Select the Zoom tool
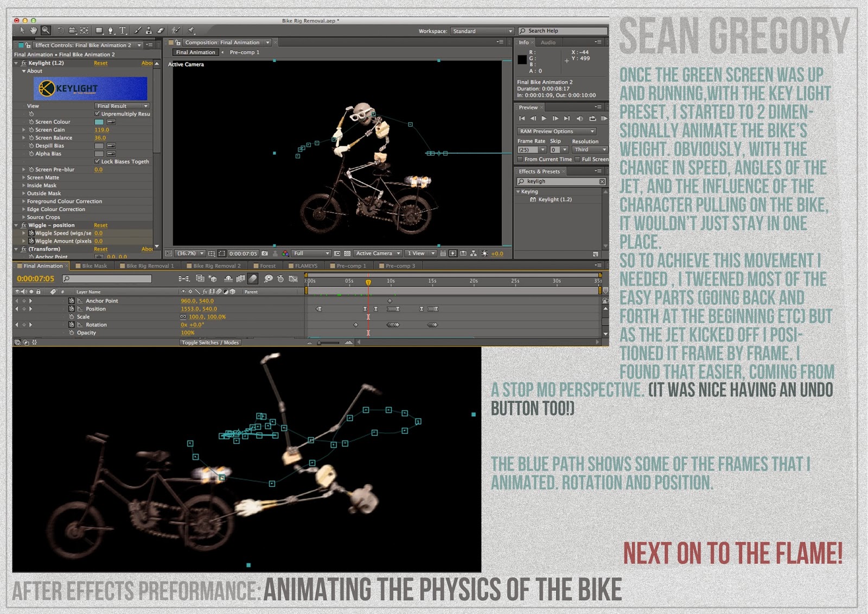868x614 pixels. tap(46, 31)
